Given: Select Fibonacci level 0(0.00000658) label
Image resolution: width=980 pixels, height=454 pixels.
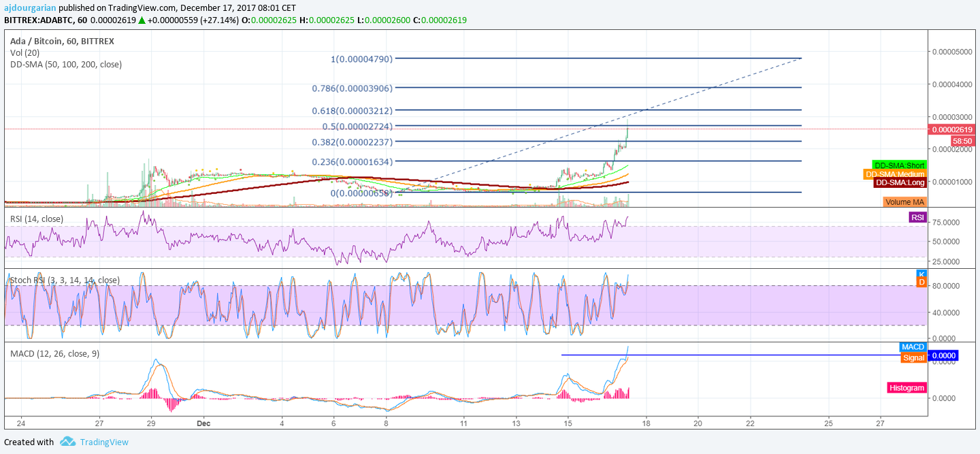Looking at the screenshot, I should coord(362,193).
